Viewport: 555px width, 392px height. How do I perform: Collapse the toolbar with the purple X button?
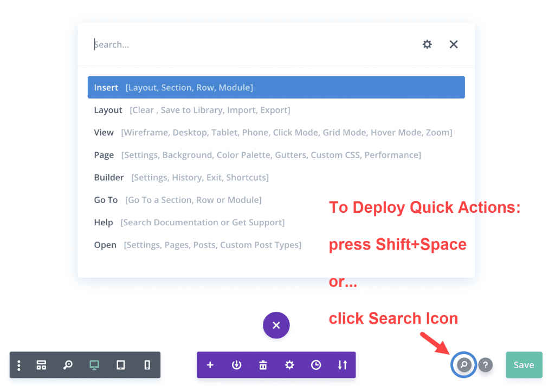[276, 325]
